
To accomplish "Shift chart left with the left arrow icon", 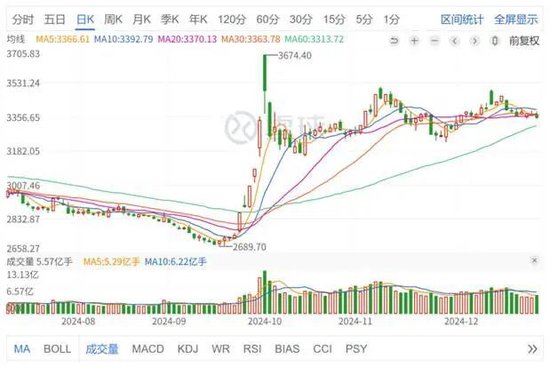I will point(455,41).
